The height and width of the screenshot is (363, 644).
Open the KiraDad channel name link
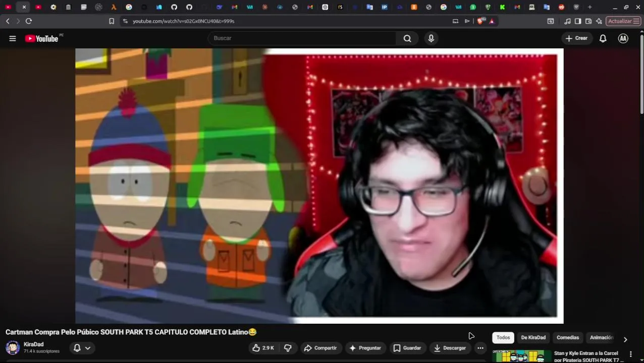coord(34,344)
